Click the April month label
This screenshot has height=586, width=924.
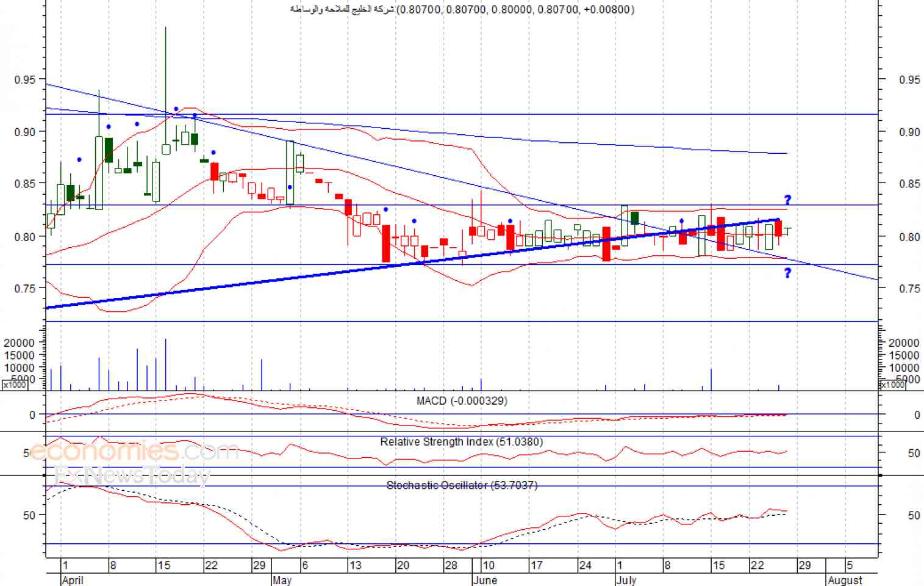tap(73, 580)
